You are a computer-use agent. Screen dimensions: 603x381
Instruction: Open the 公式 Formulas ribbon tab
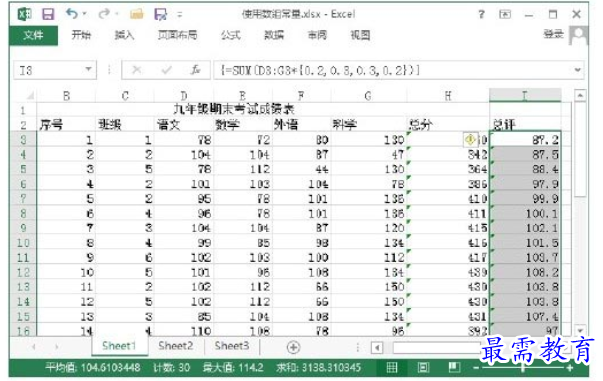pos(231,35)
